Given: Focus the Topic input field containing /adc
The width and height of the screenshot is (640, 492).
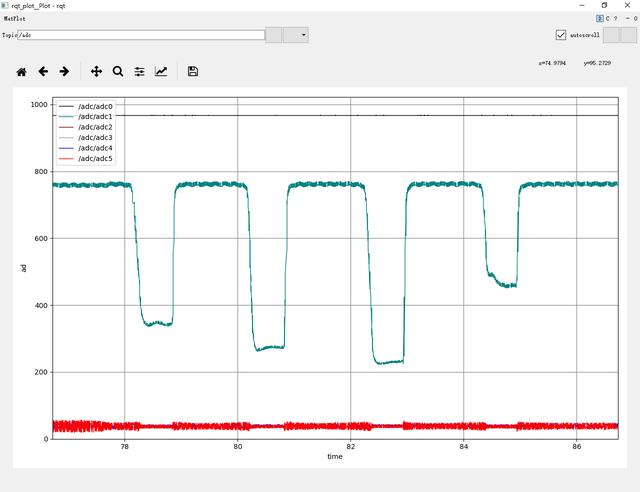Looking at the screenshot, I should tap(141, 35).
